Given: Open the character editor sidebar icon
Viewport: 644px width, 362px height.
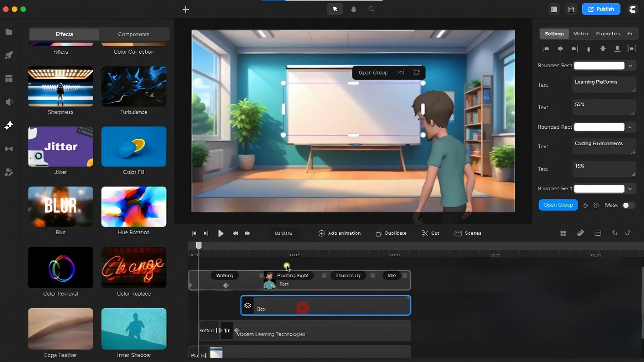Looking at the screenshot, I should tap(9, 172).
